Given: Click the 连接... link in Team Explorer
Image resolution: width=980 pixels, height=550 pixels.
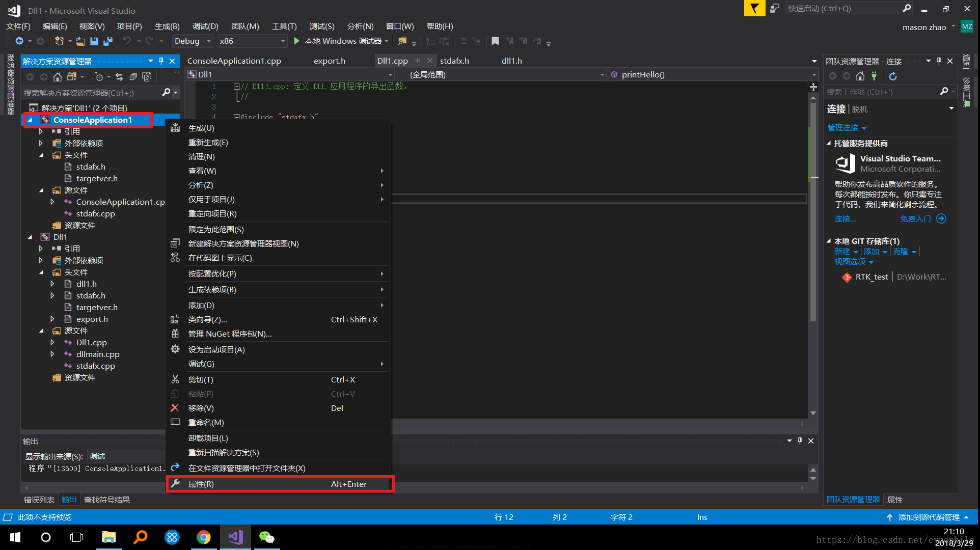Looking at the screenshot, I should click(x=845, y=219).
